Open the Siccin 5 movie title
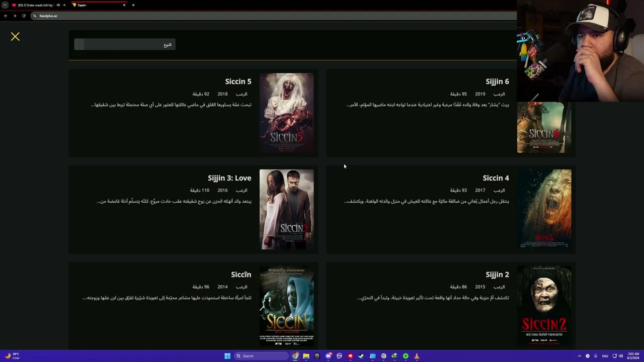Image resolution: width=644 pixels, height=362 pixels. 238,81
